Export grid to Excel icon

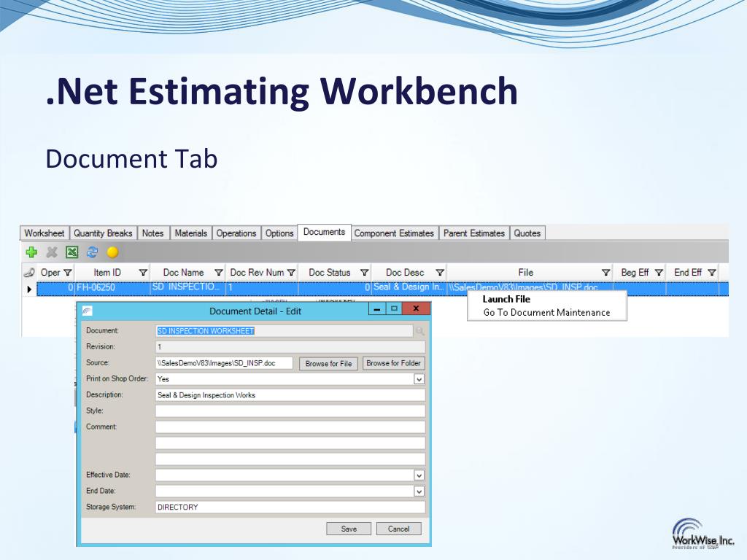(x=72, y=252)
